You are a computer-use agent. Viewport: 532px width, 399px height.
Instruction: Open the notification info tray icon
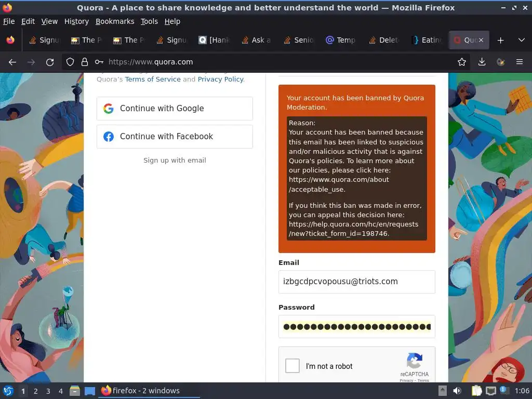[504, 390]
